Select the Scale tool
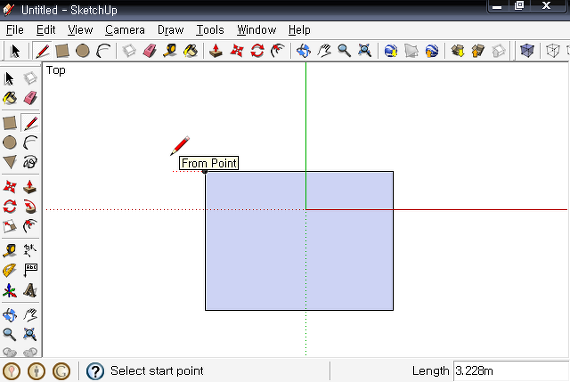570x382 pixels. point(10,226)
